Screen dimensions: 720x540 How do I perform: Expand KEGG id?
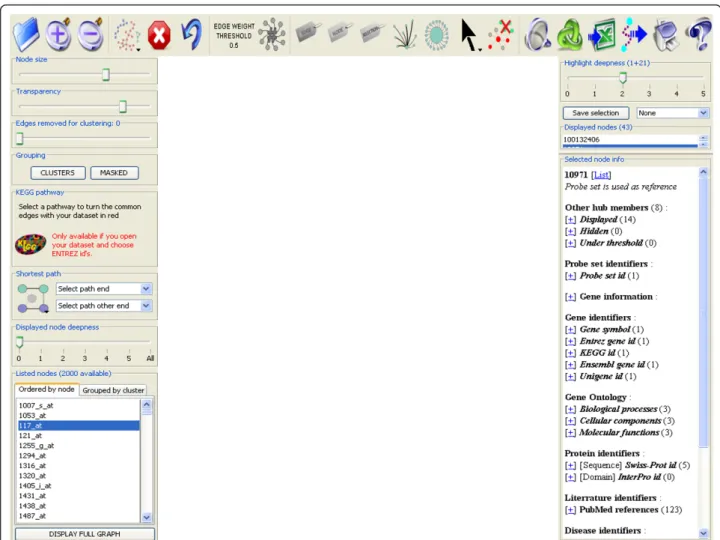[570, 353]
